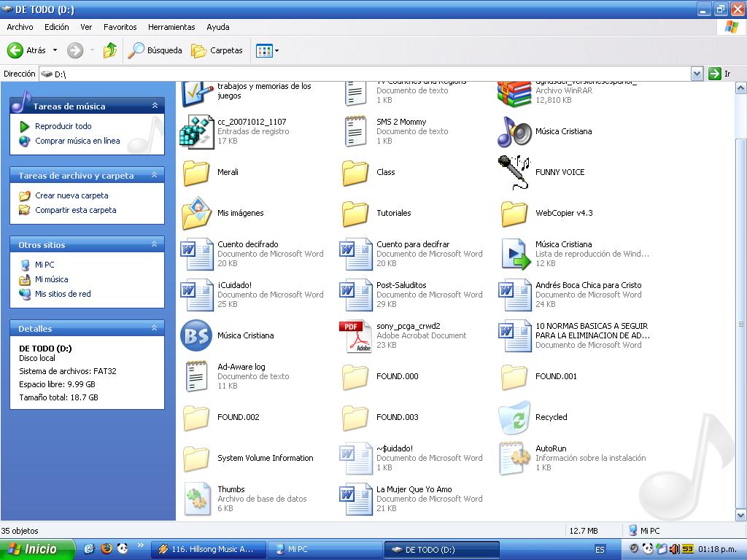This screenshot has width=747, height=560.
Task: Select the Música Cristiana playlist file icon
Action: tap(516, 254)
